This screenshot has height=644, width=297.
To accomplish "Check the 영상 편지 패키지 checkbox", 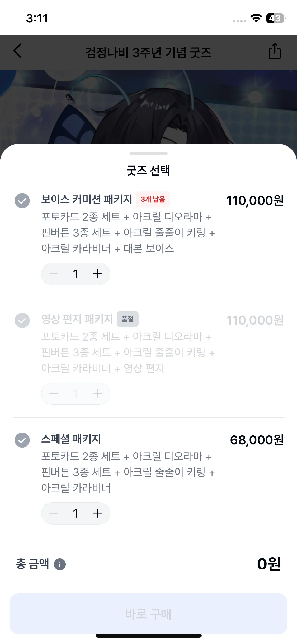I will (x=22, y=320).
